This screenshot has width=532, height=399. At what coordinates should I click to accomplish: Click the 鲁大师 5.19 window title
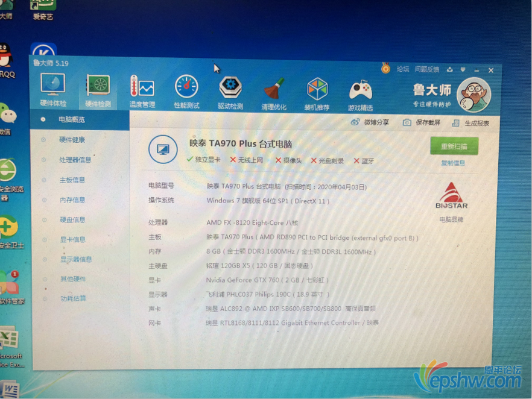coord(51,63)
